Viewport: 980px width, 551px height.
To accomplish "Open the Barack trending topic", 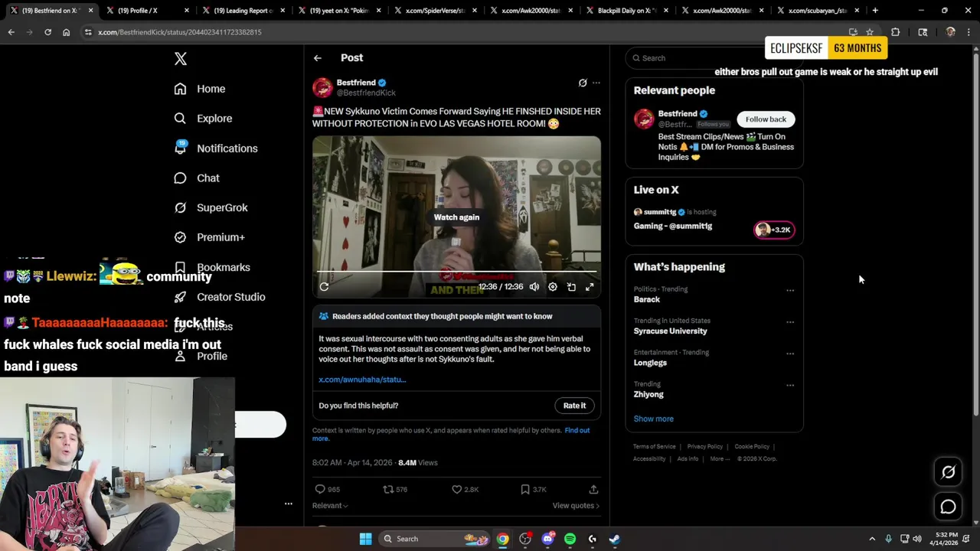I will [647, 299].
